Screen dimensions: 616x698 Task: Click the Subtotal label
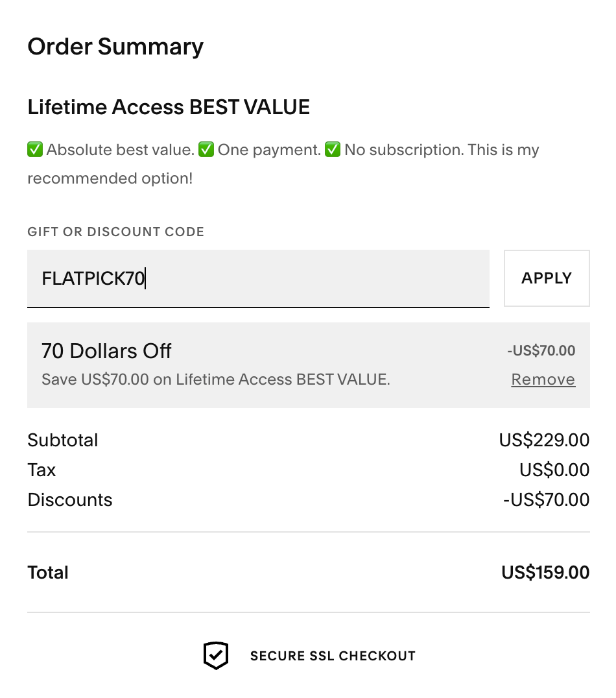[x=63, y=440]
